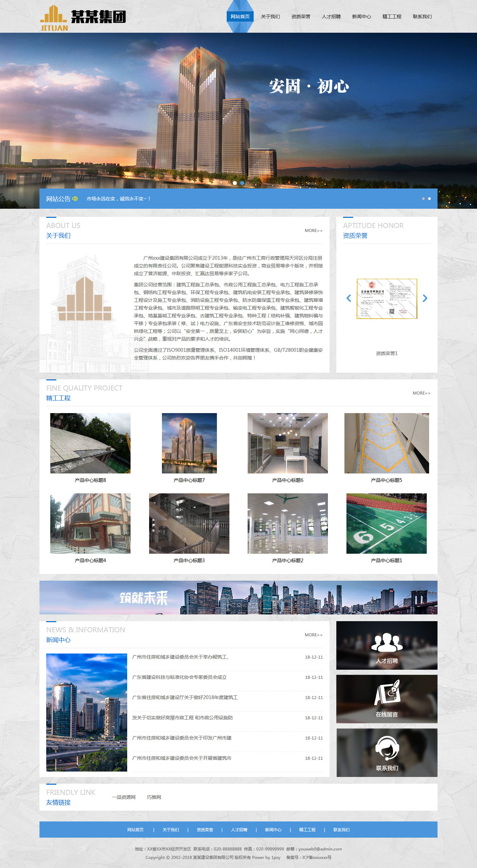
Task: Select first banner slide dot
Action: [235, 183]
